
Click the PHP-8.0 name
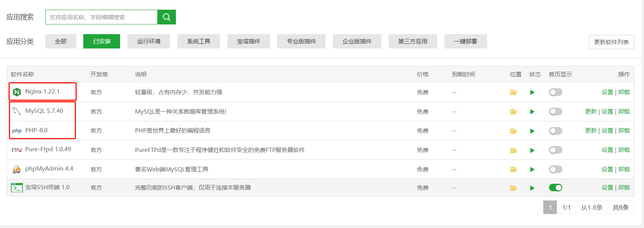(36, 130)
